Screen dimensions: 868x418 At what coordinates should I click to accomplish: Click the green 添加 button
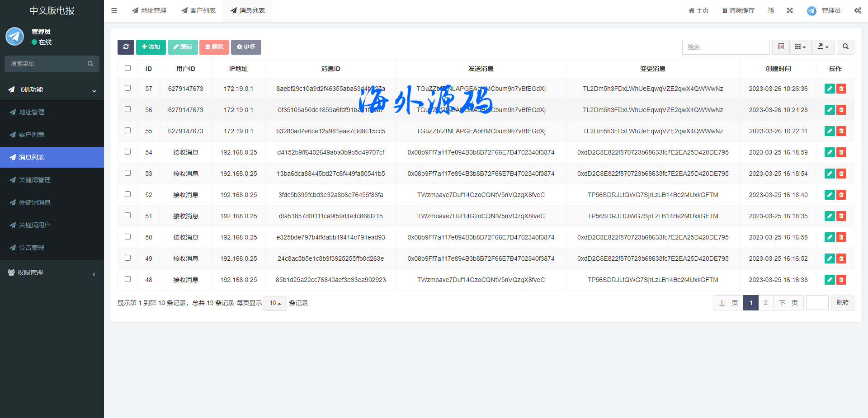pos(151,47)
